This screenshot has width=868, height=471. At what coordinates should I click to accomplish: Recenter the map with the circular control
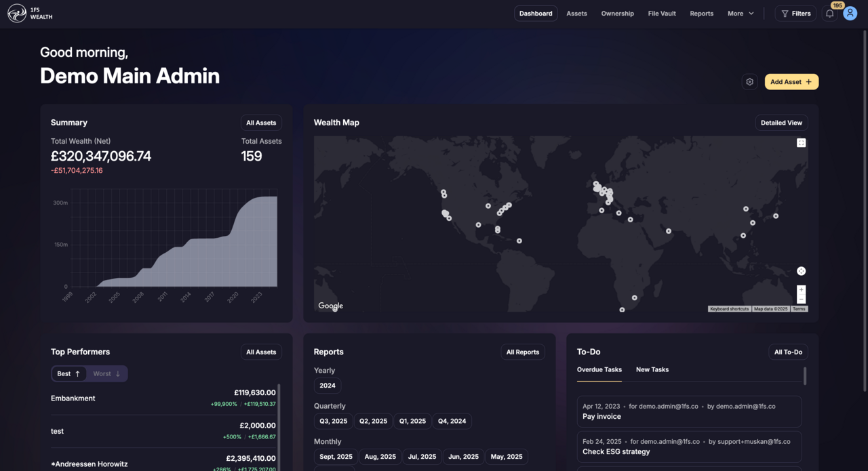[801, 271]
